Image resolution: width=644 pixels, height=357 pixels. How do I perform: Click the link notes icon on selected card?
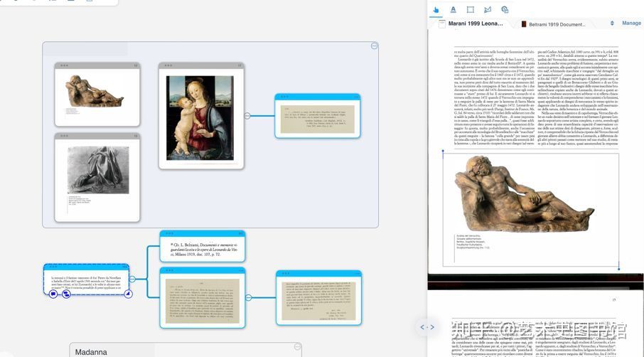click(x=66, y=294)
